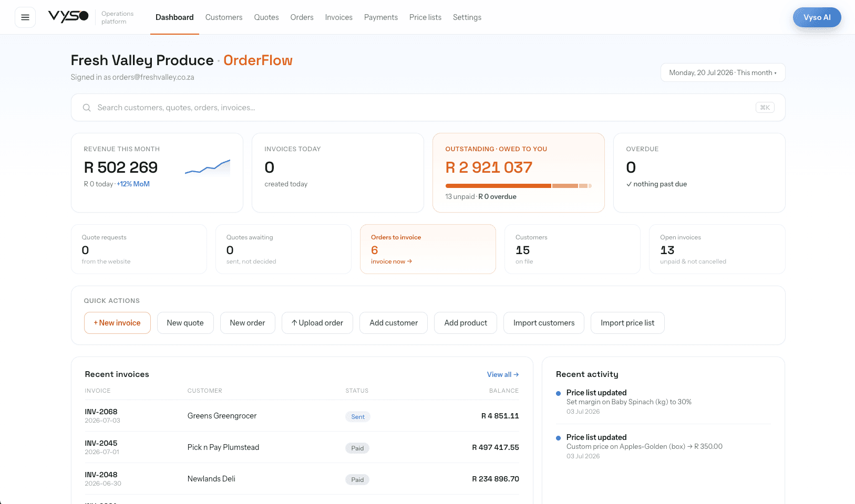Click Add customer button
Screen dimensions: 855x504
pos(394,323)
